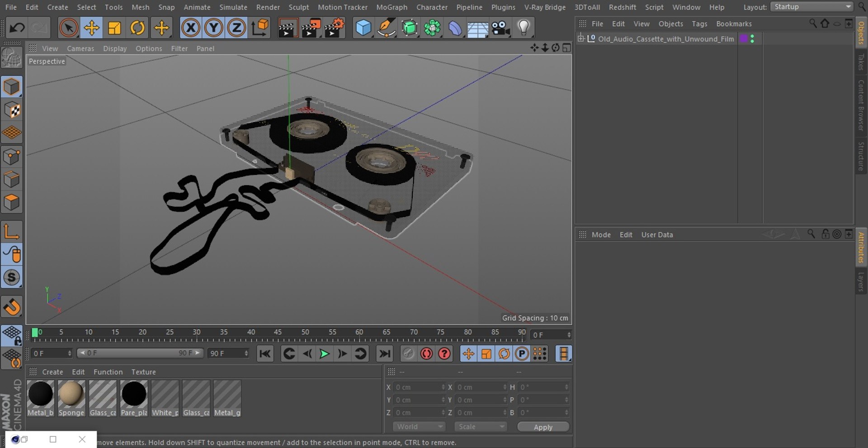Toggle Parameter keyframe recording (P)

522,354
